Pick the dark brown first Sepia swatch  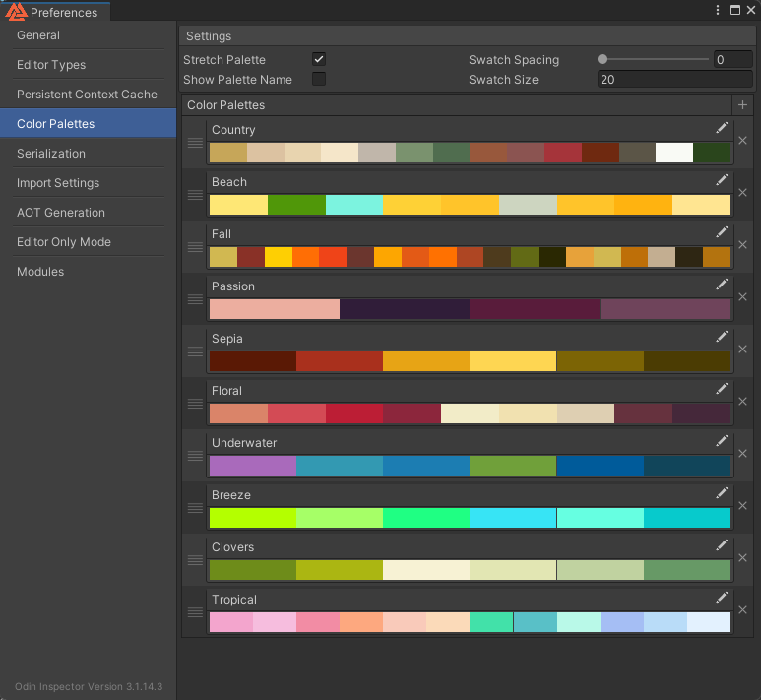tap(252, 361)
